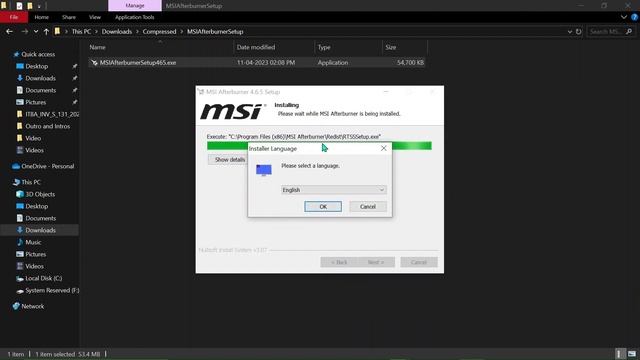Open the Share ribbon tab

pyautogui.click(x=69, y=17)
